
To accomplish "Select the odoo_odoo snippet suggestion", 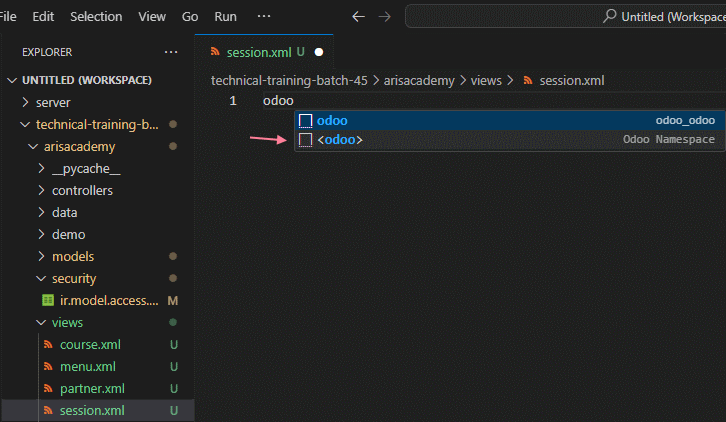I will pyautogui.click(x=510, y=120).
